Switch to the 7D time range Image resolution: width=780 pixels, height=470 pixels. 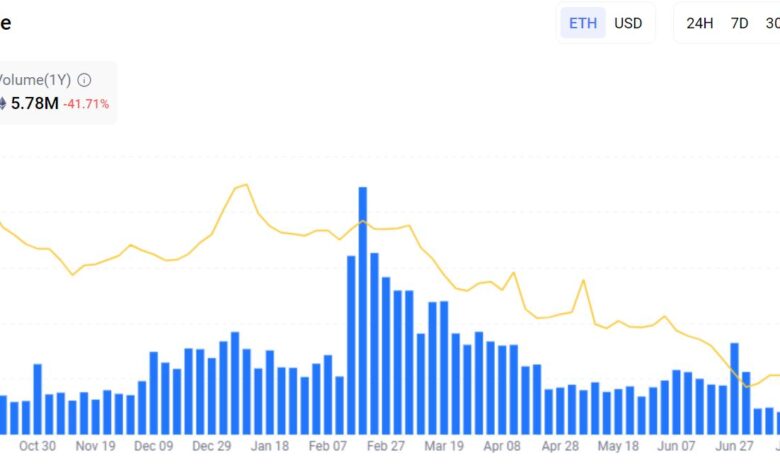pos(739,23)
